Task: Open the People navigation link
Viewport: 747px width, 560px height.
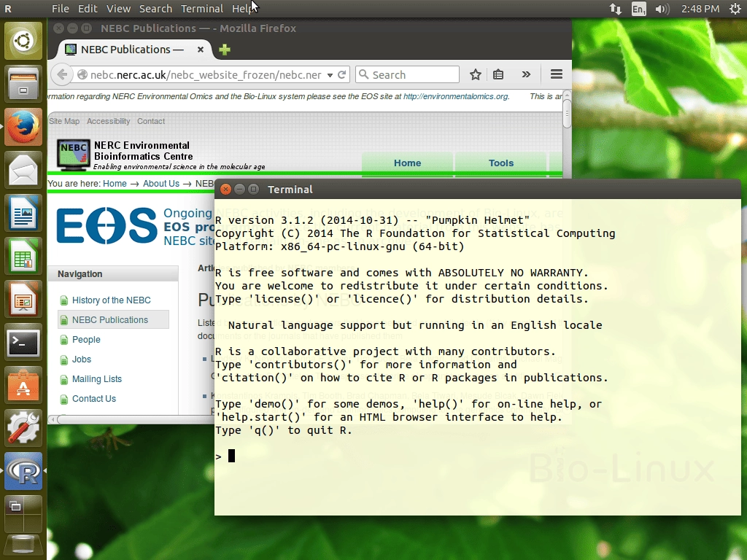Action: point(86,340)
